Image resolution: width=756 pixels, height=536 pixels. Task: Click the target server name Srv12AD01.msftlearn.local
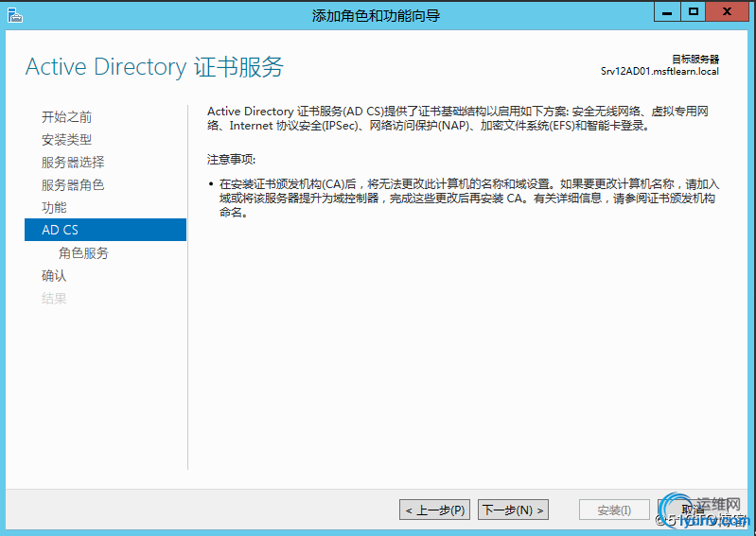point(659,71)
